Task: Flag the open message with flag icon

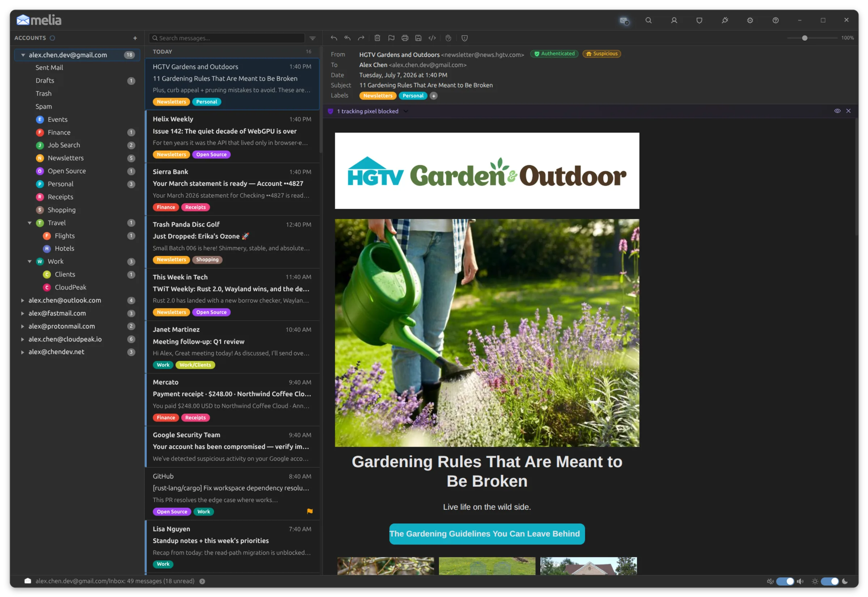Action: point(391,38)
